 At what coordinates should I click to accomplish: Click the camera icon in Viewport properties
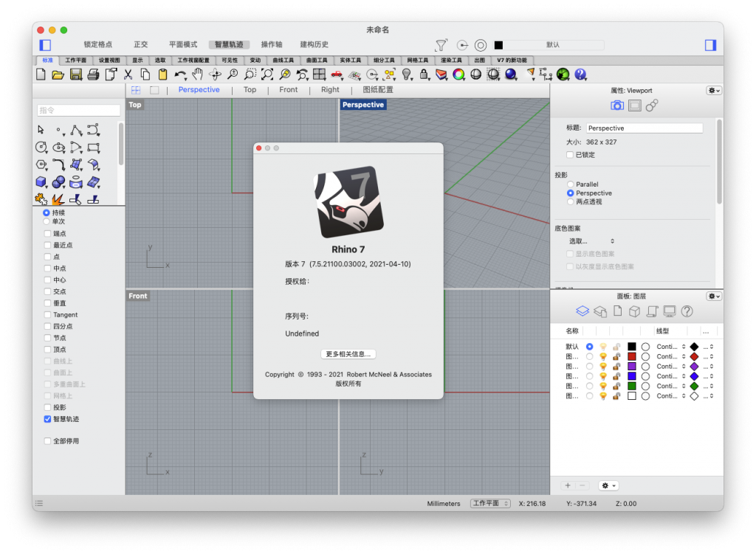617,105
